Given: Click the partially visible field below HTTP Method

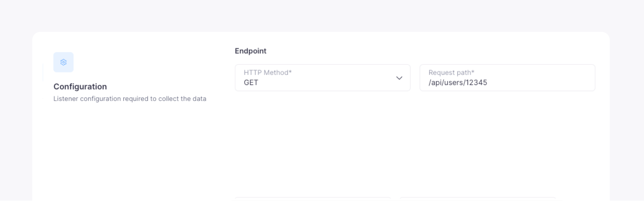Looking at the screenshot, I should coord(313,199).
